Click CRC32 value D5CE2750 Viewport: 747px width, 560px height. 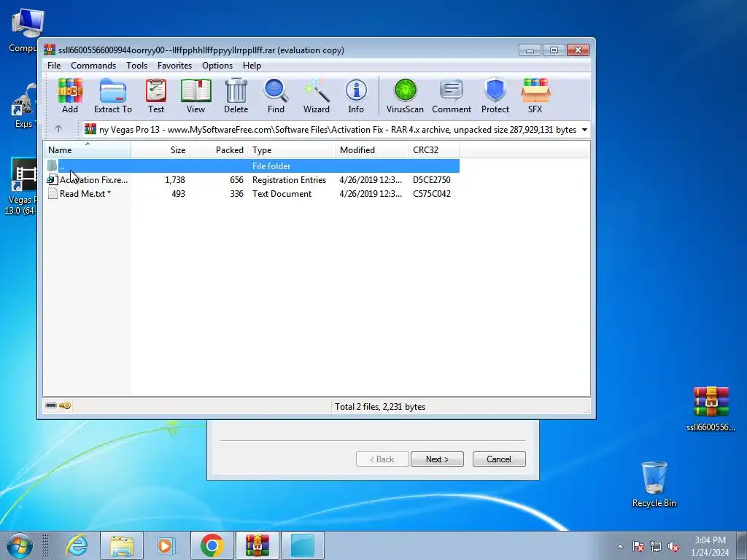point(432,179)
